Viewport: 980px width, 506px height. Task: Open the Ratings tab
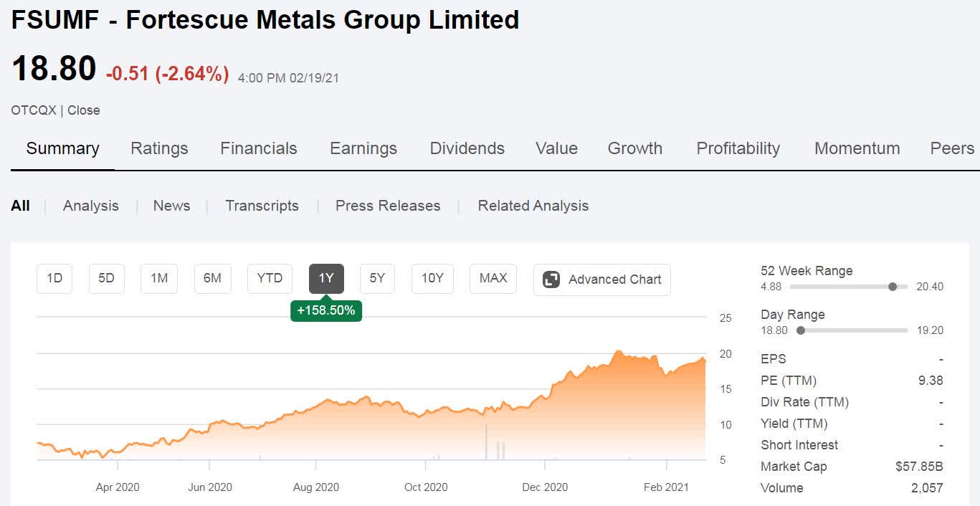[x=159, y=148]
